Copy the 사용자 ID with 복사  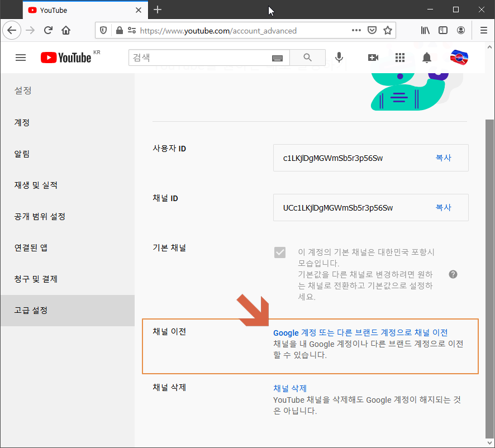[x=443, y=158]
